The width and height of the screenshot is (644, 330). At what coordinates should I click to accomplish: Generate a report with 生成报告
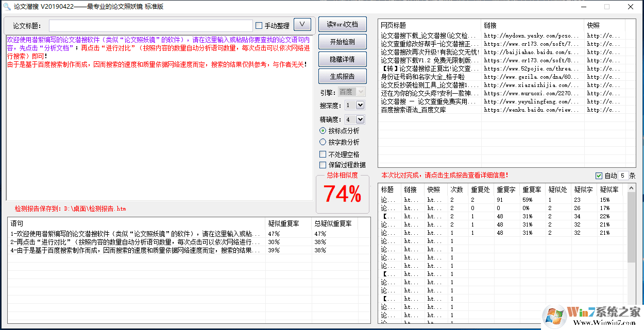[343, 76]
